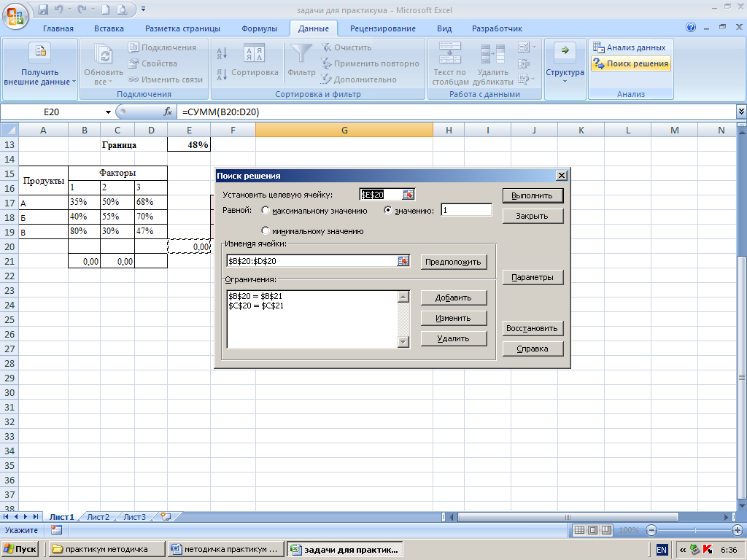Image resolution: width=747 pixels, height=560 pixels.
Task: Click sort ascending A-Z icon
Action: (222, 53)
